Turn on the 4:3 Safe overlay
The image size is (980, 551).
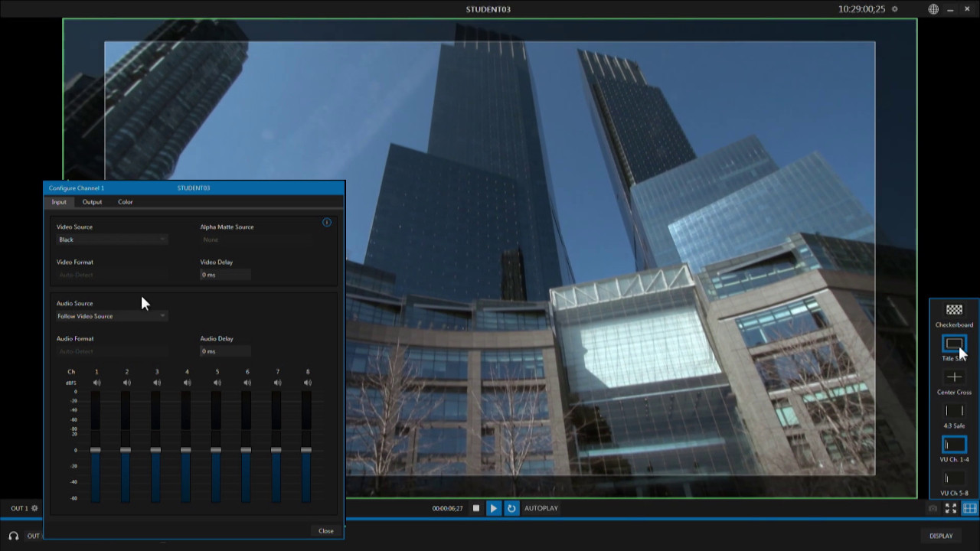click(954, 411)
